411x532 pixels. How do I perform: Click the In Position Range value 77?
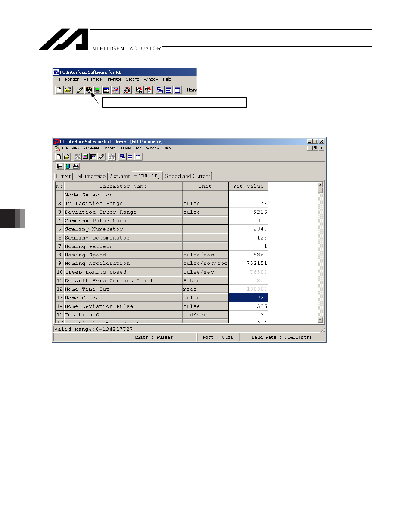click(248, 203)
